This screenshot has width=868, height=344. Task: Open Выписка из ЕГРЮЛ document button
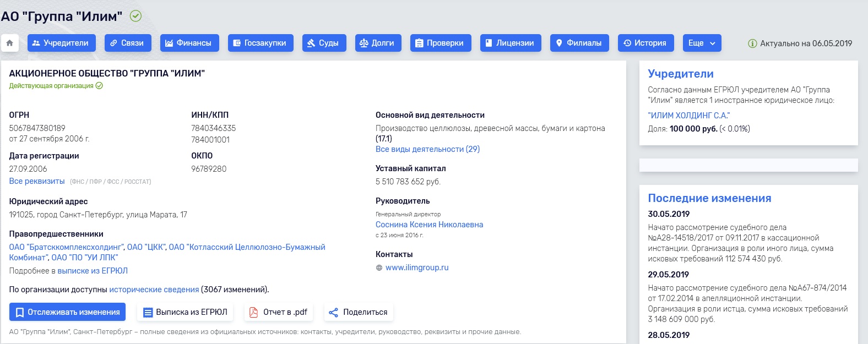point(185,312)
